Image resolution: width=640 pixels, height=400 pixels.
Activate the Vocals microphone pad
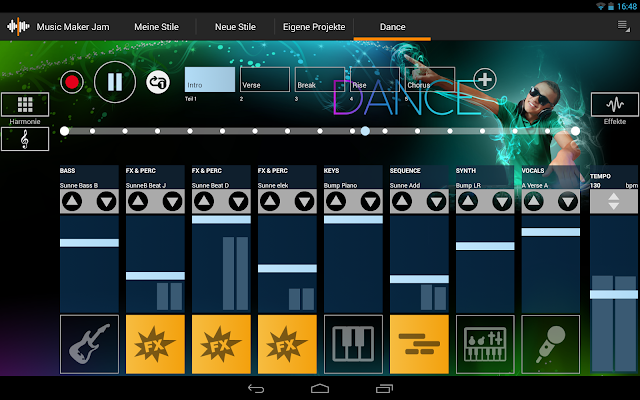click(x=551, y=344)
